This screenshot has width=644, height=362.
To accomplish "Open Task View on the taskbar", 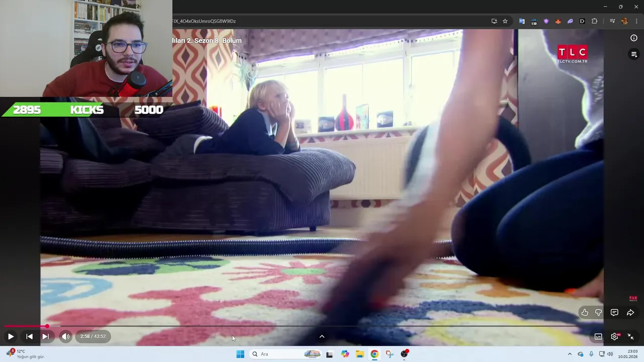I will tap(330, 354).
